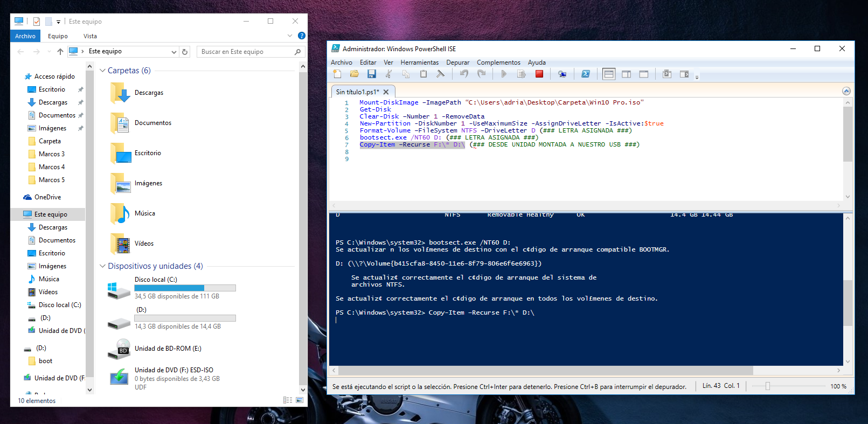Redo last edit in PowerShell ISE
868x424 pixels.
coord(481,74)
